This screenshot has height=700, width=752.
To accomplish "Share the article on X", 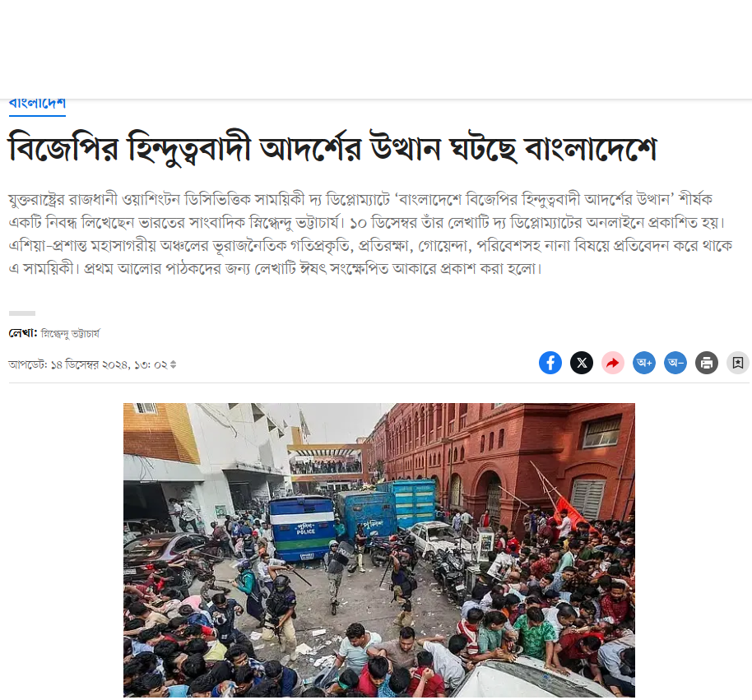I will click(581, 363).
